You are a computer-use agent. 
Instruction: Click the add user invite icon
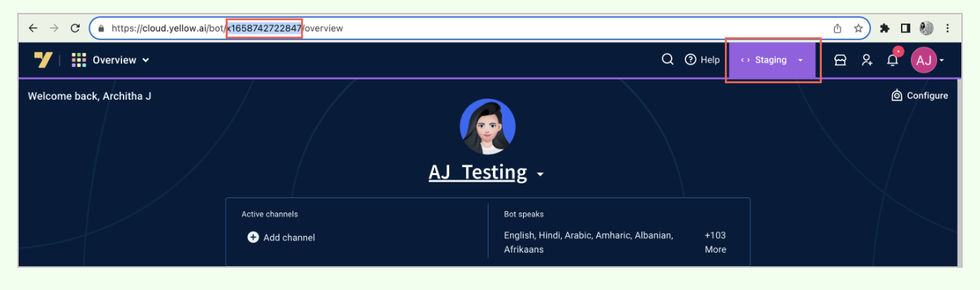[x=867, y=60]
